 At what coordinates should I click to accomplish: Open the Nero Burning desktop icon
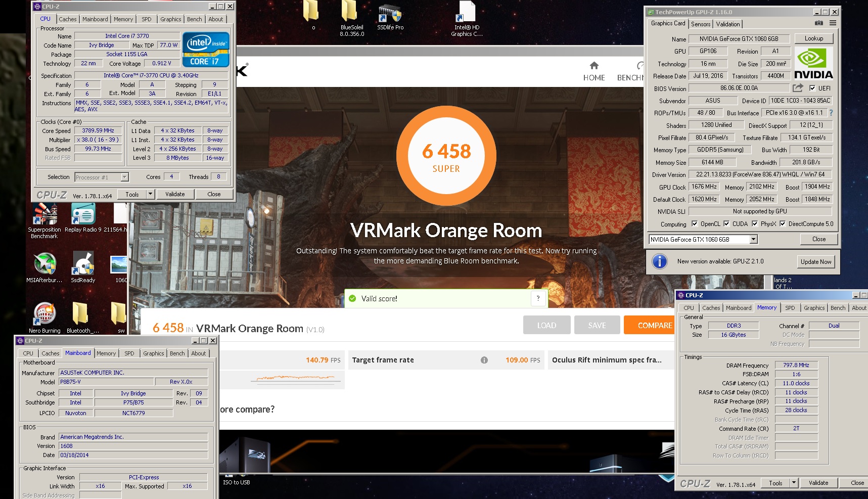pyautogui.click(x=44, y=313)
